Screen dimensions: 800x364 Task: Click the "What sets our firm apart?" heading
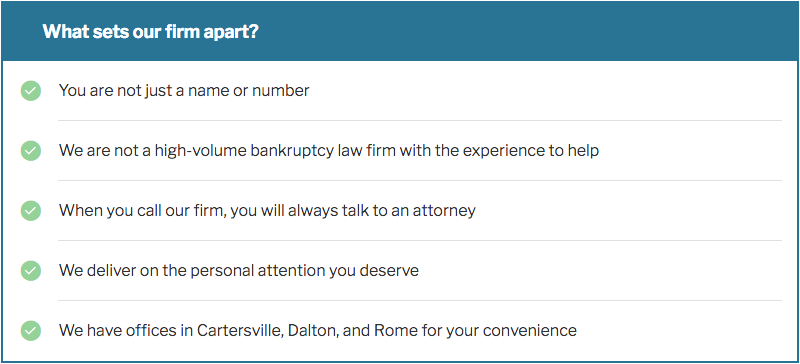coord(151,32)
